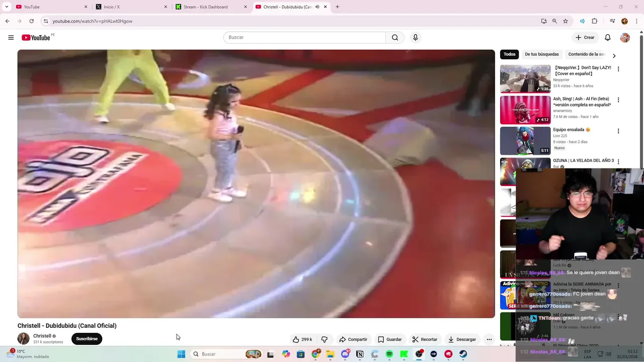This screenshot has width=644, height=362.
Task: Click the youtube.com address bar URL
Action: 93,21
